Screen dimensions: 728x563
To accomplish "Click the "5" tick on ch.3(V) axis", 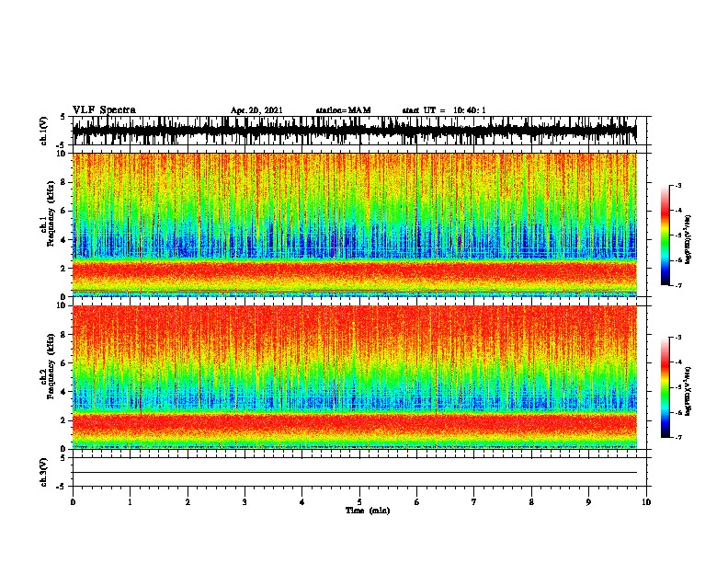I will point(63,457).
